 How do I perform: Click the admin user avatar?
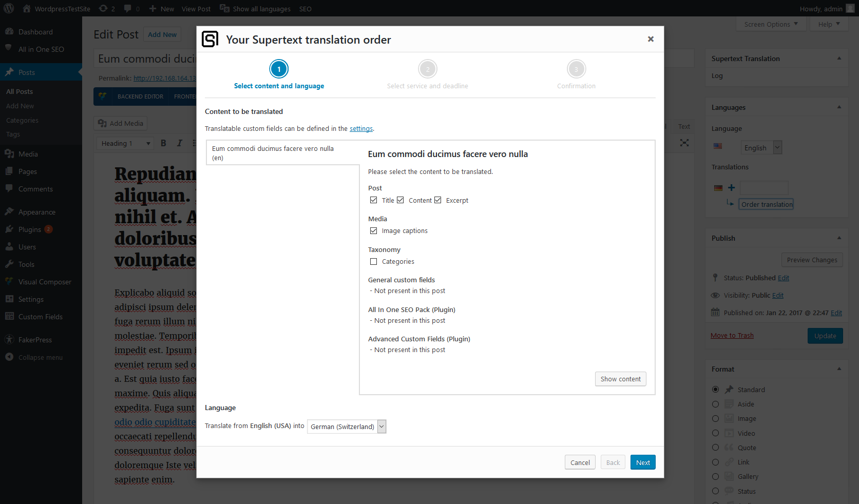[850, 9]
